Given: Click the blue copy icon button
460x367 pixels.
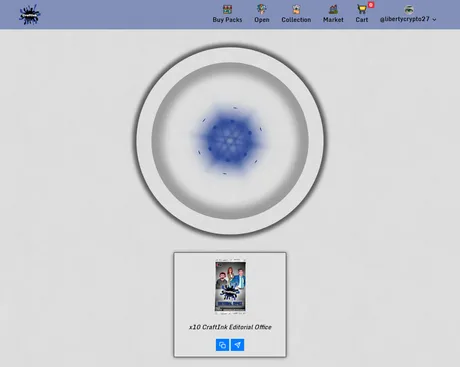Looking at the screenshot, I should coord(222,345).
